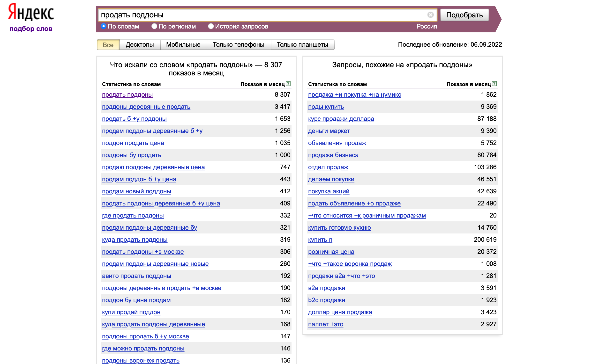The width and height of the screenshot is (599, 364).
Task: Open 'деньги маркет' link
Action: coord(329,131)
